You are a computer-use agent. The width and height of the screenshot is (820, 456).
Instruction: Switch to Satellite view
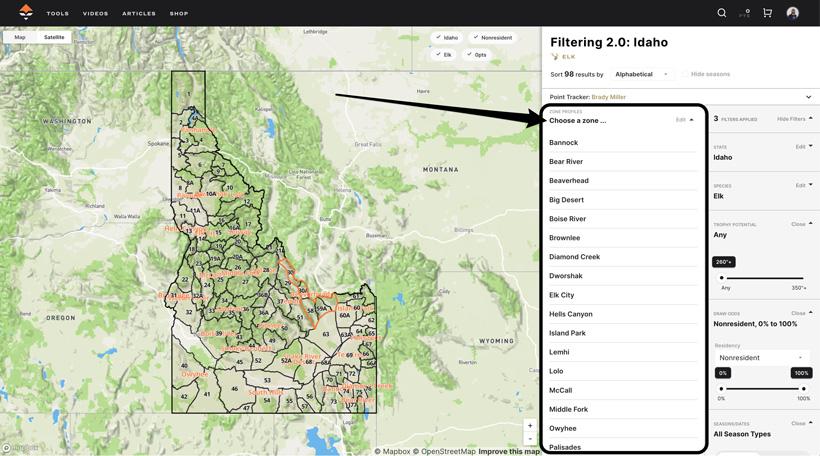(54, 37)
